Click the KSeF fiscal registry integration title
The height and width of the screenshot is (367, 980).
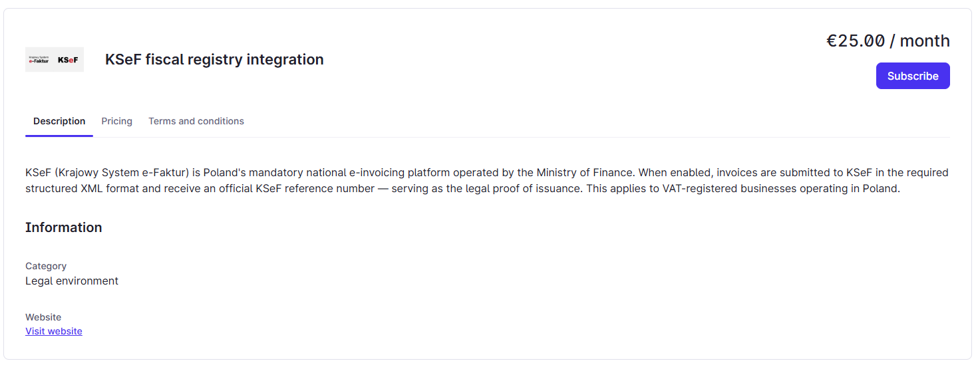click(214, 59)
